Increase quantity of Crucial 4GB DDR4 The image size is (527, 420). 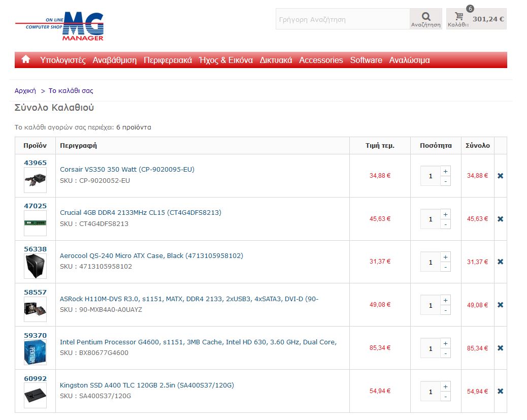[x=445, y=214]
